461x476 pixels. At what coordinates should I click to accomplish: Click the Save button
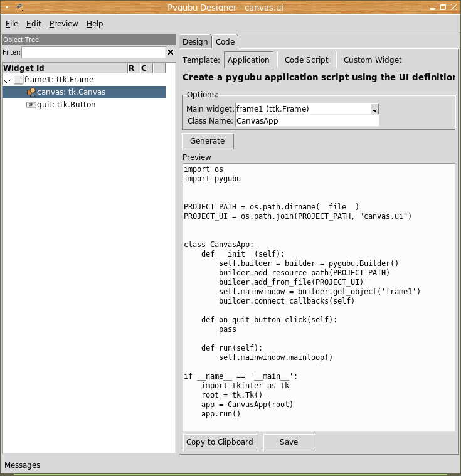(x=289, y=442)
